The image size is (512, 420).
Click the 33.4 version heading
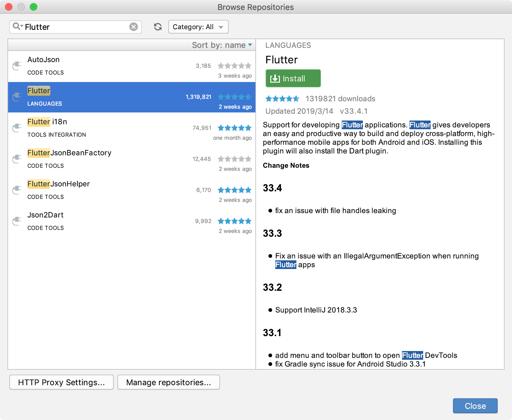pos(272,188)
